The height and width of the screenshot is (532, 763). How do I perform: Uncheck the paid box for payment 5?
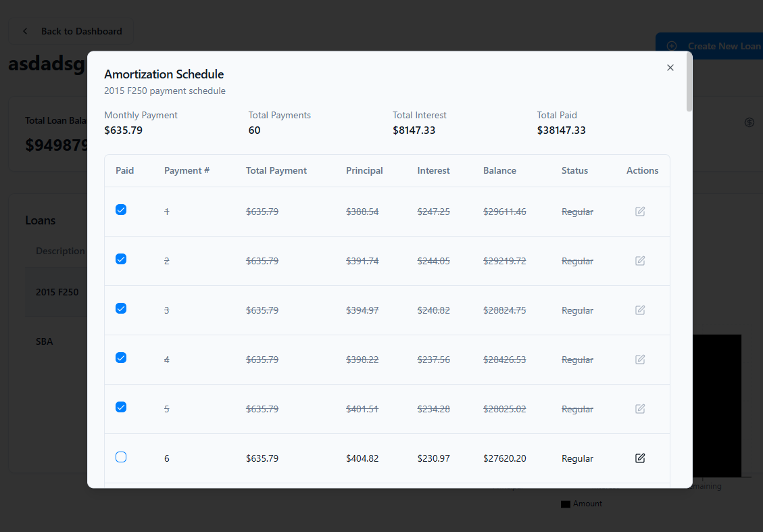[121, 407]
